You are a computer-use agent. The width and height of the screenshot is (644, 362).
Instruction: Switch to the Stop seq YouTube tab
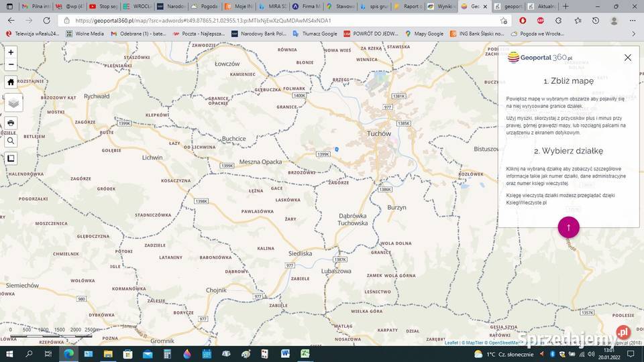(104, 6)
